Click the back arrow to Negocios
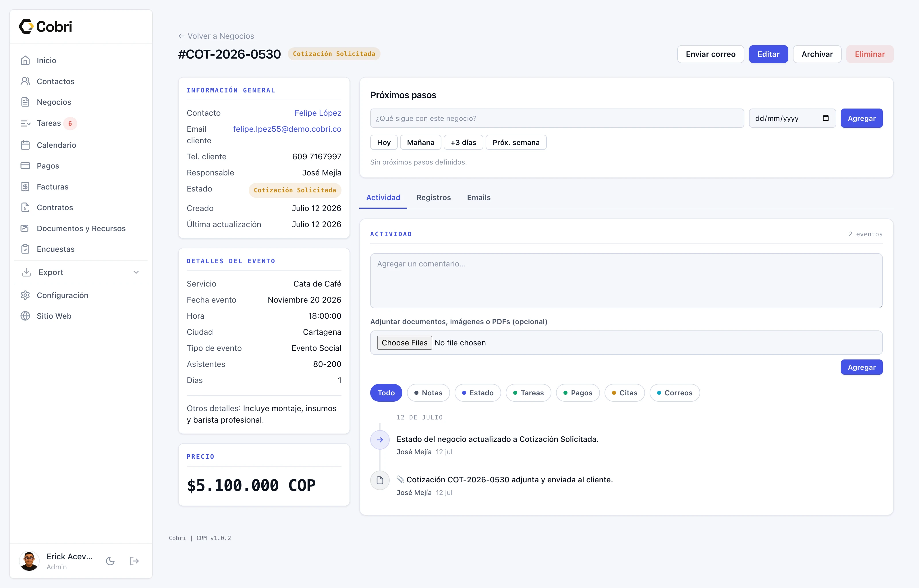The width and height of the screenshot is (919, 588). 181,36
